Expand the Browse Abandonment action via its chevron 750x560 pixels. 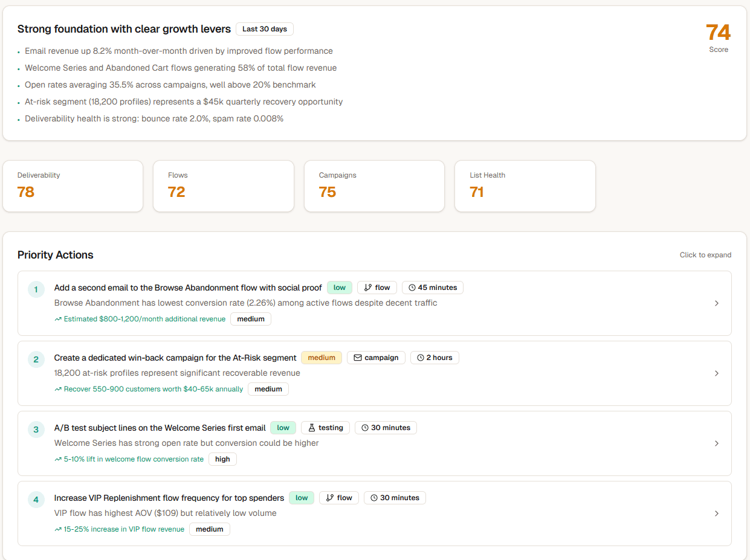[x=717, y=303]
